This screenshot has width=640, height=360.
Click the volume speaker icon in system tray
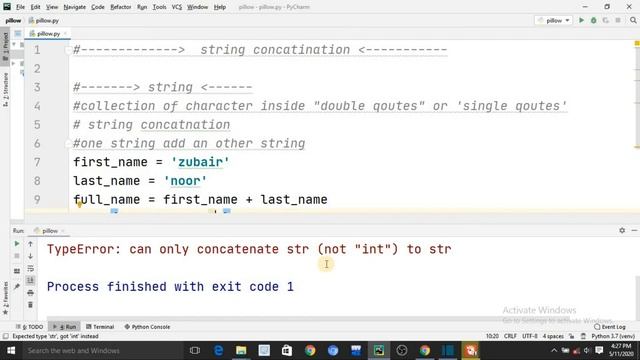[587, 351]
